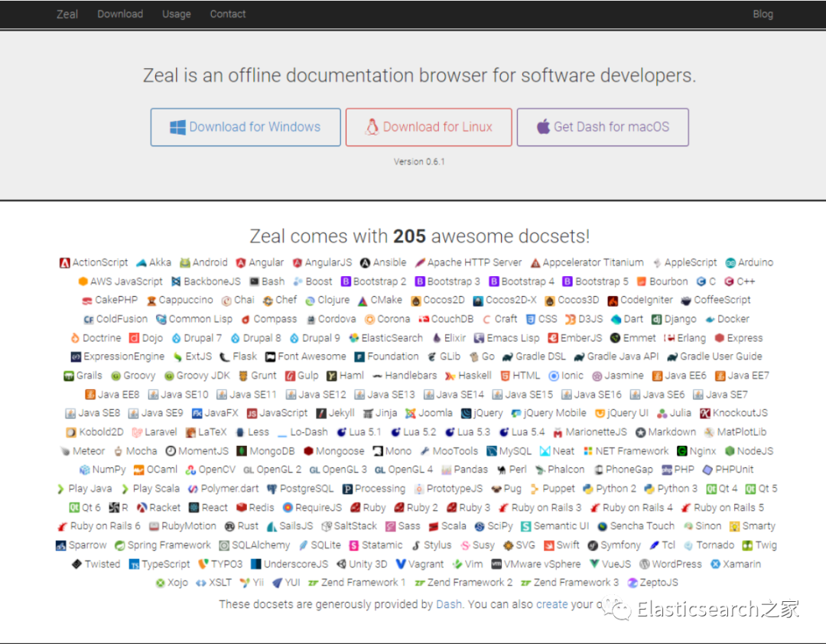Open the Zeal home menu item
Image resolution: width=826 pixels, height=644 pixels.
point(67,15)
